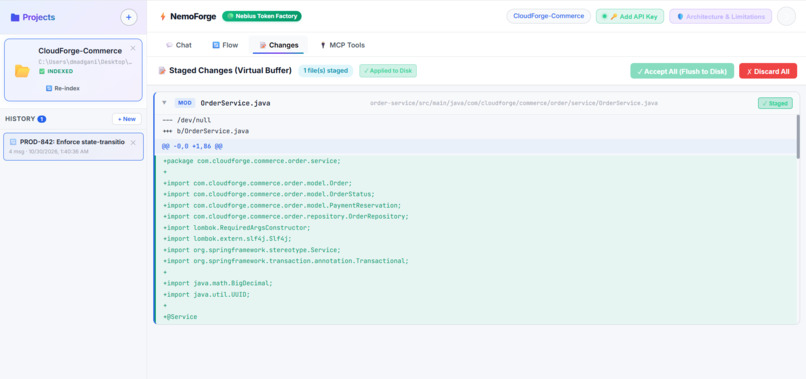Screen dimensions: 806x379
Task: Click the import OrderRepository line
Action: click(286, 216)
